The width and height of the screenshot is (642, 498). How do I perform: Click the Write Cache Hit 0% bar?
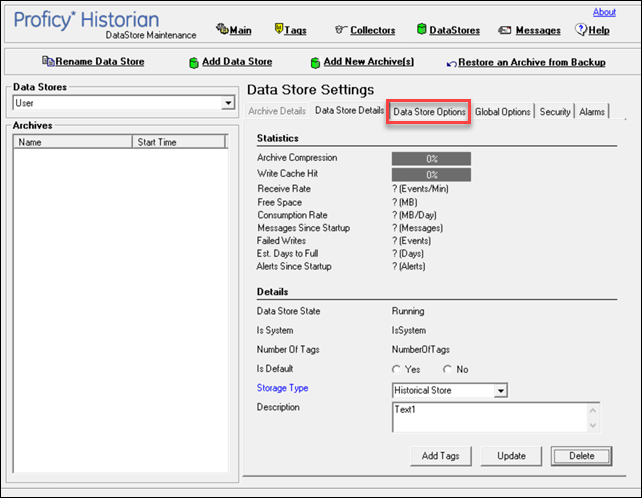tap(431, 175)
